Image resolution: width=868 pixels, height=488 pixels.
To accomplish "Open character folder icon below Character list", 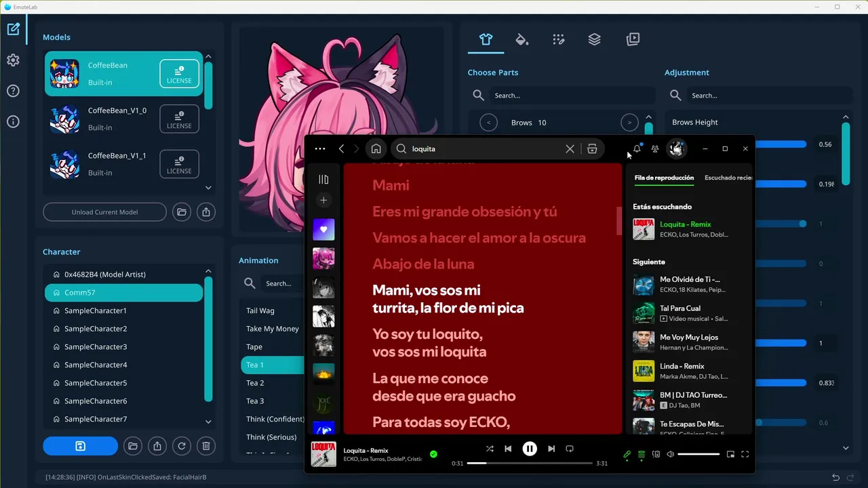I will pos(133,446).
